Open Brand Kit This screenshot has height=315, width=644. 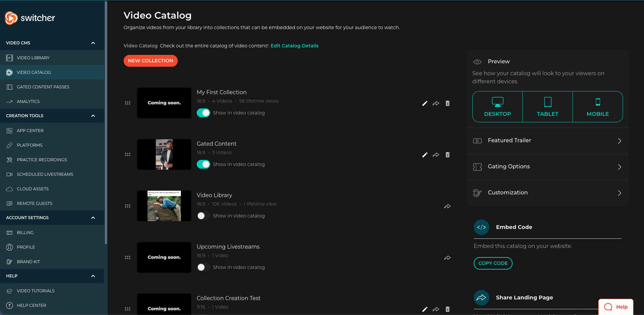point(52,262)
